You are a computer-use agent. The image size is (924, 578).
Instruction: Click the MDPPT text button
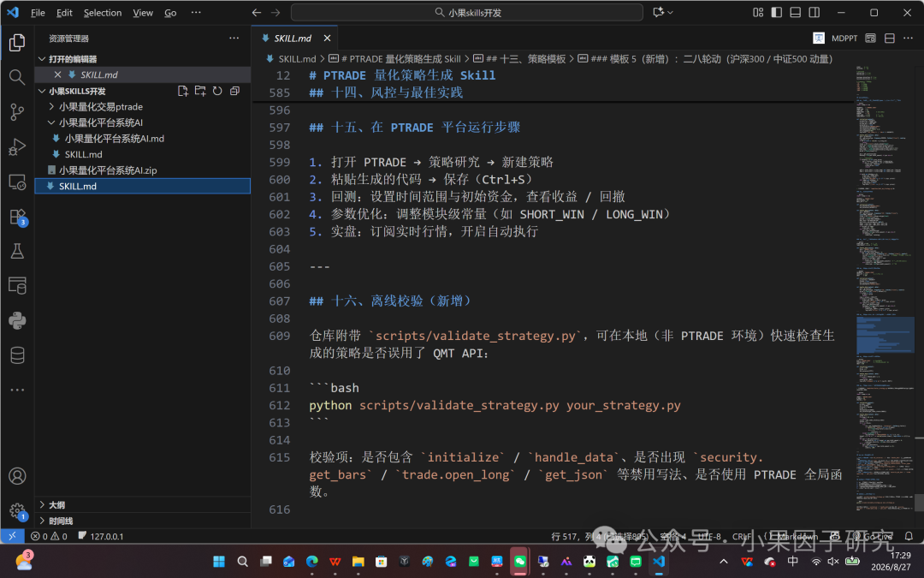[844, 38]
